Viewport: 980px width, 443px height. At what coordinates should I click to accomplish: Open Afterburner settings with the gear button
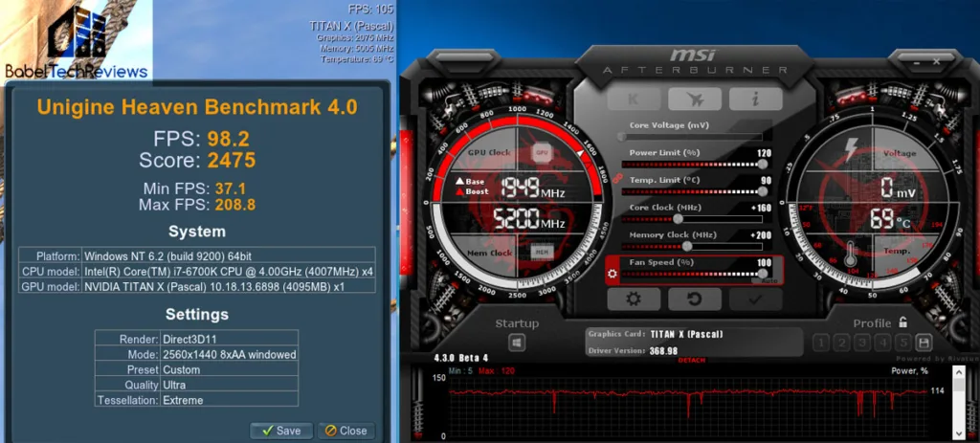(x=634, y=299)
